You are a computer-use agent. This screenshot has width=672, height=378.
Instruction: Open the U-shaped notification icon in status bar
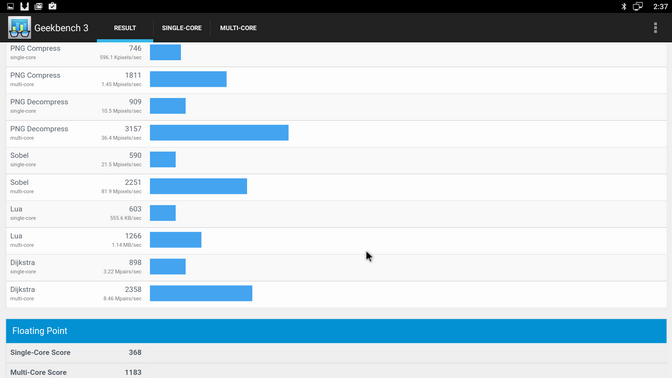pos(24,6)
